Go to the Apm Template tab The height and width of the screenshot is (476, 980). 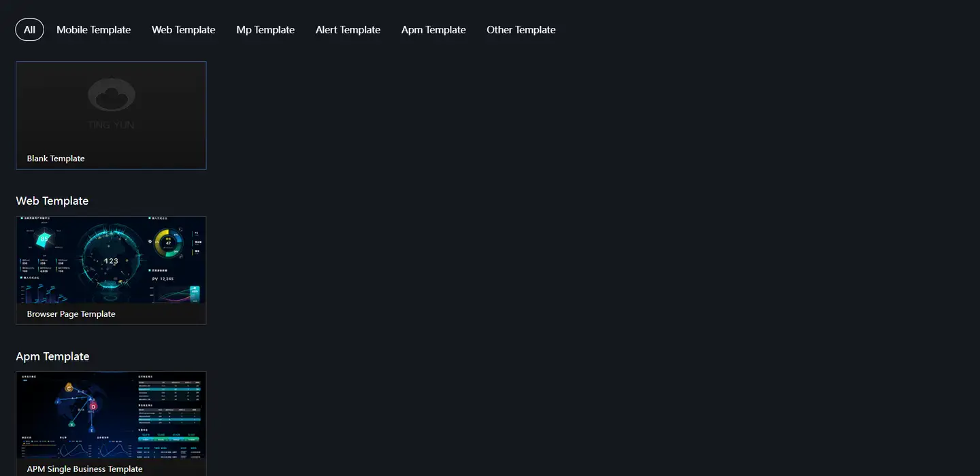coord(434,30)
